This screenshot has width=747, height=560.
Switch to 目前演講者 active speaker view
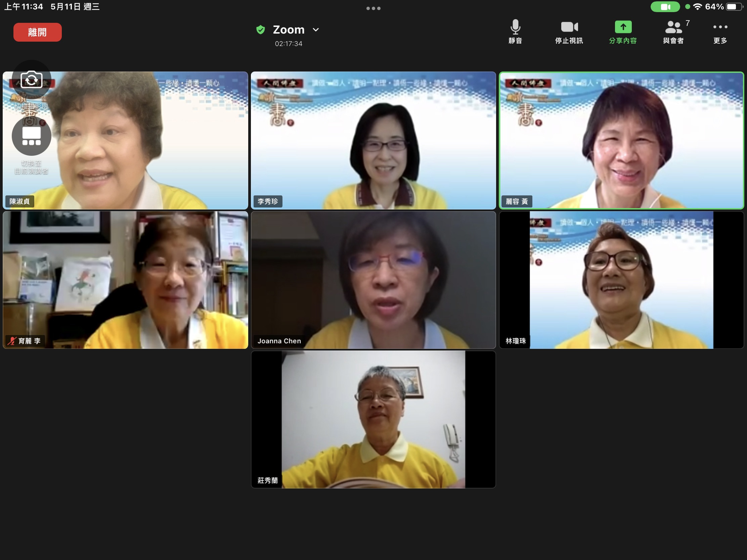pos(32,136)
